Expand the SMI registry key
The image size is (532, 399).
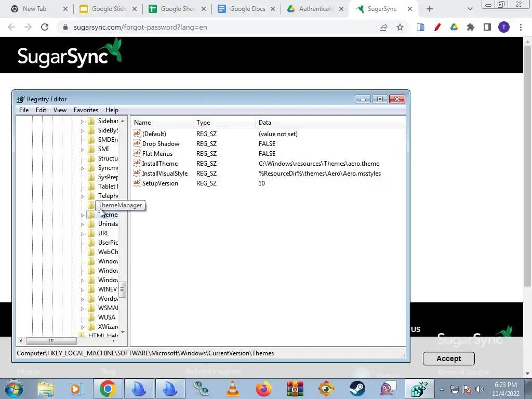tap(82, 149)
